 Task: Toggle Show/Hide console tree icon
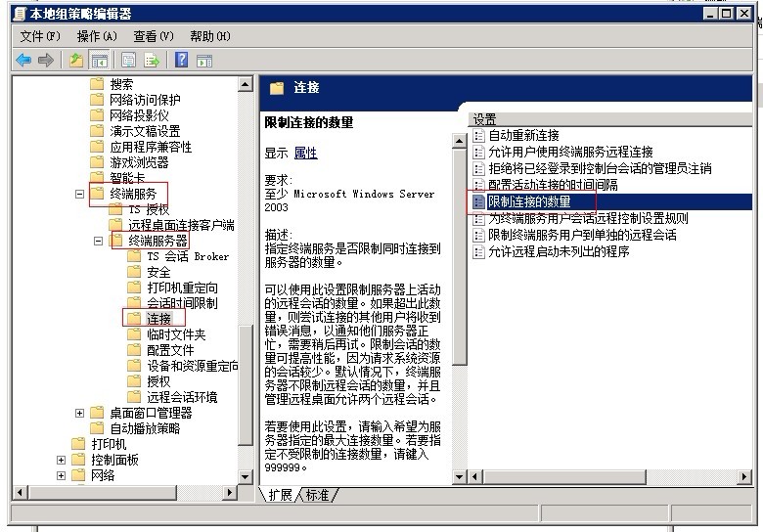[x=99, y=61]
